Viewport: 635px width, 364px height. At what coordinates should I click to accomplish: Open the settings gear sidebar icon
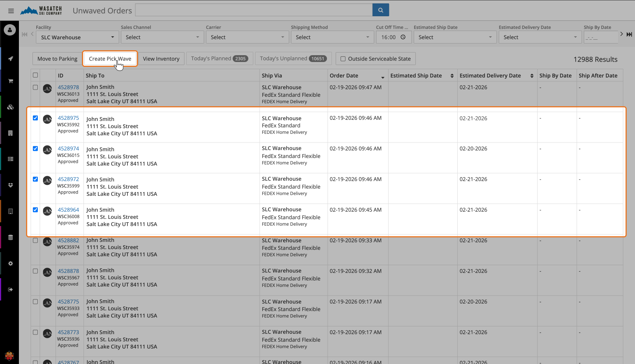pyautogui.click(x=11, y=263)
